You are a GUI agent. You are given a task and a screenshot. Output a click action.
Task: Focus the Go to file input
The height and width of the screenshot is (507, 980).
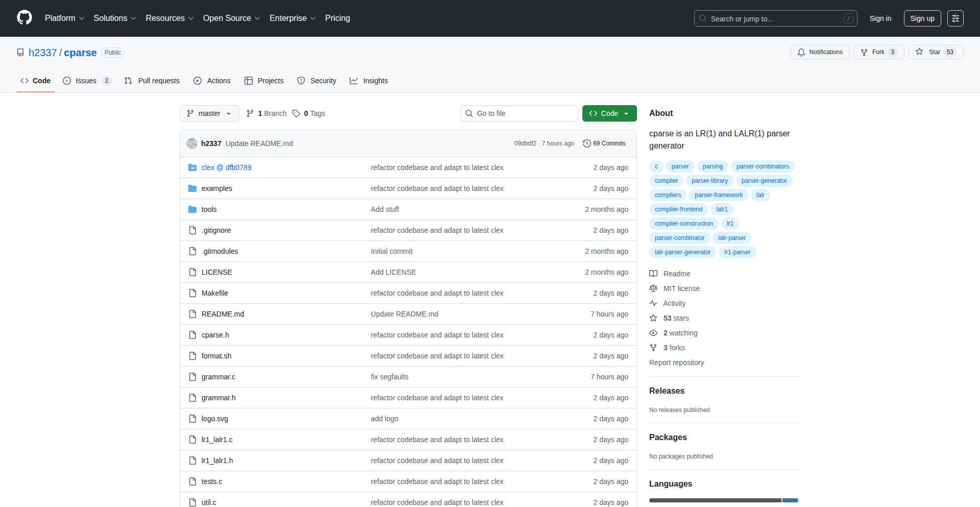[x=519, y=113]
